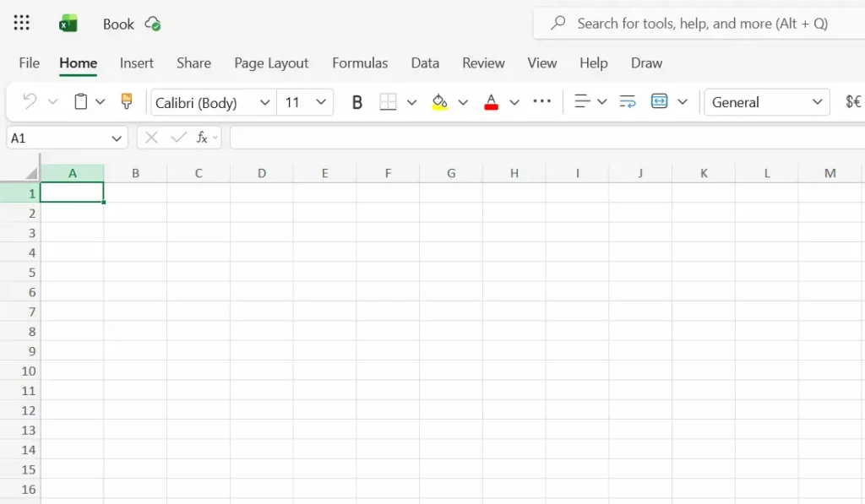Apply cell borders icon
Viewport: 865px width, 504px height.
click(388, 101)
